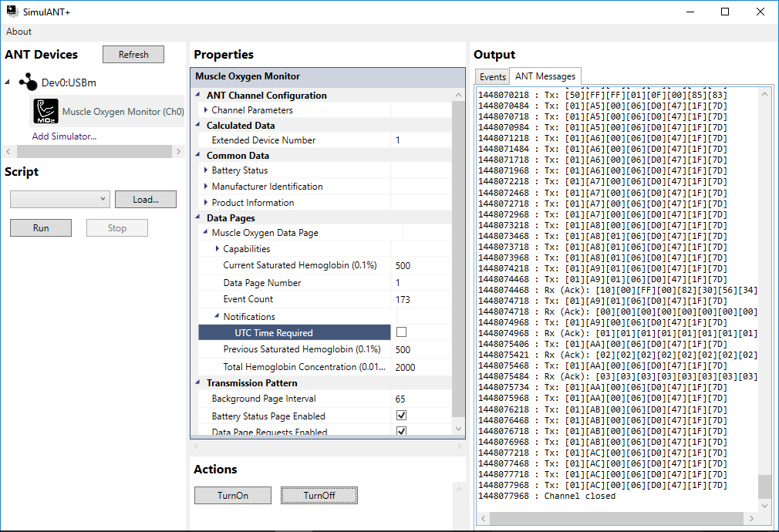Open the script selection dropdown

point(59,199)
